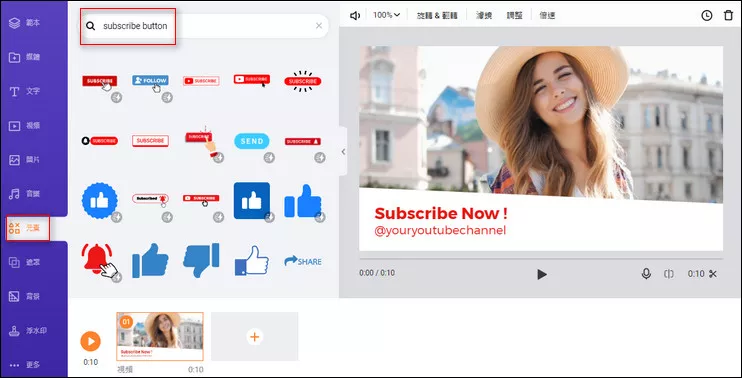This screenshot has width=742, height=378.
Task: Open the 倍速 speed options
Action: pyautogui.click(x=548, y=15)
